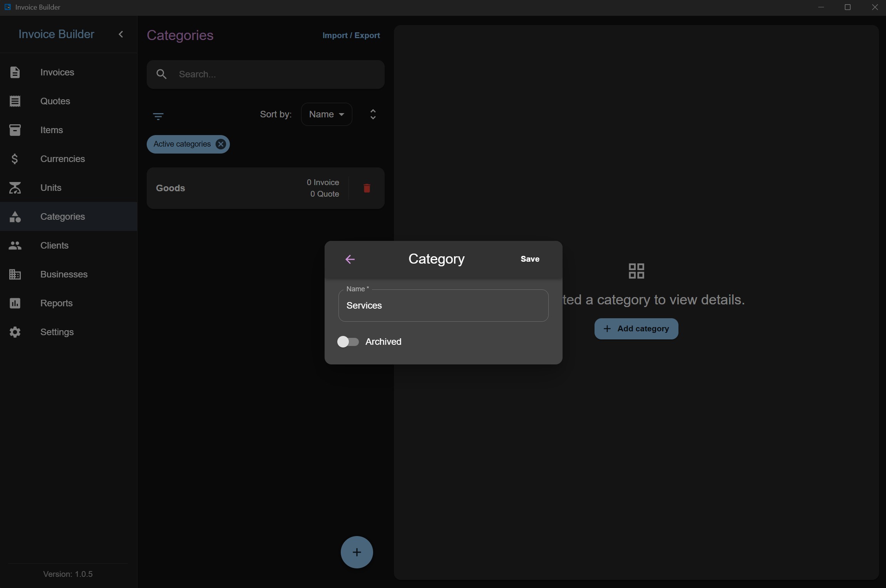
Task: Click the Currencies dollar sign icon
Action: click(15, 159)
